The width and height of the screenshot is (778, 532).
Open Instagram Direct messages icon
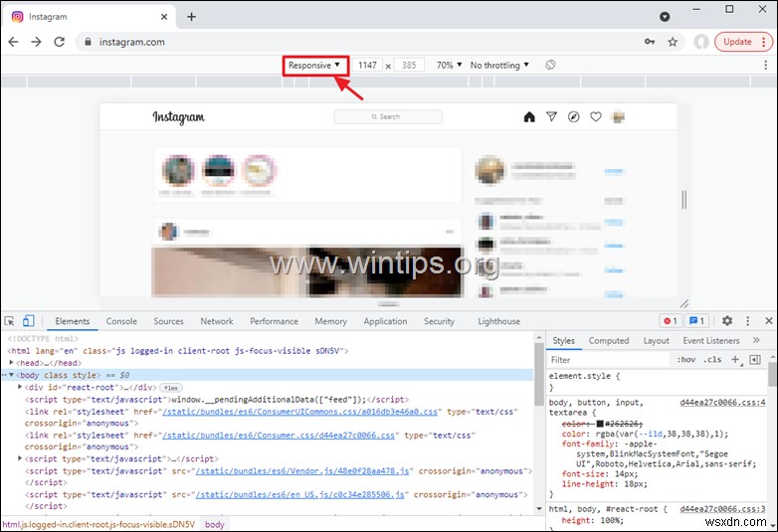[551, 117]
